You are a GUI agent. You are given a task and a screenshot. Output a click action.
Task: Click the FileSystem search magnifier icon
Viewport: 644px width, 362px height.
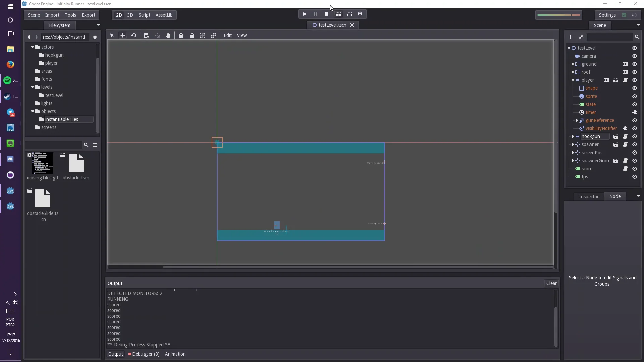click(86, 145)
